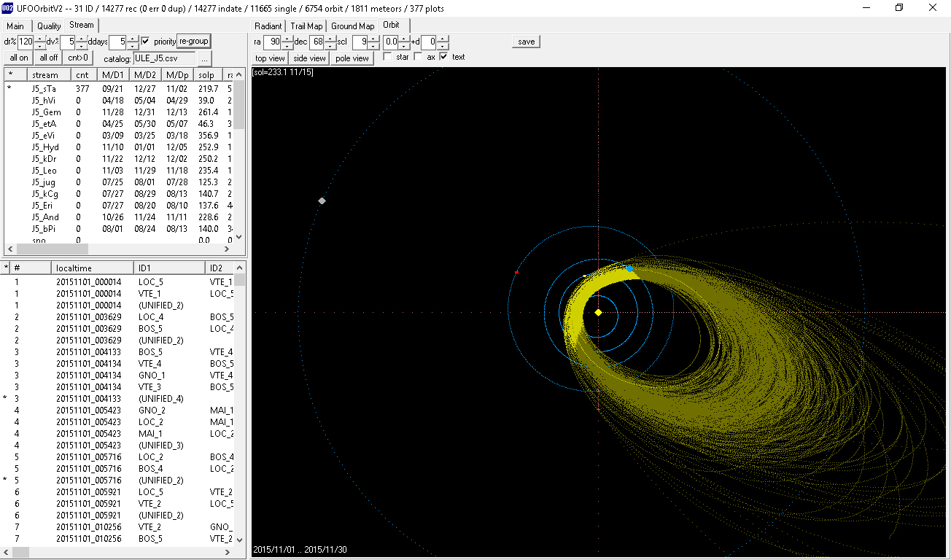
Task: Open the Quality tab
Action: (x=49, y=26)
